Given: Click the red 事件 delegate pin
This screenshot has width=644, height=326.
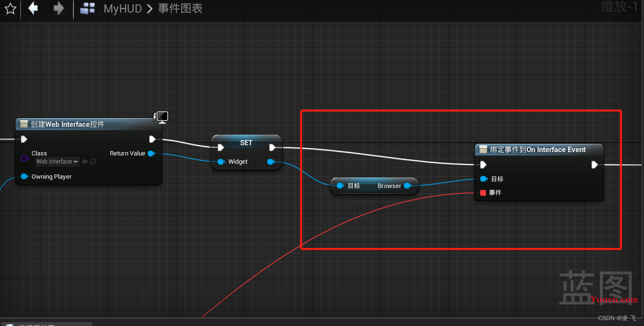Looking at the screenshot, I should pos(483,193).
